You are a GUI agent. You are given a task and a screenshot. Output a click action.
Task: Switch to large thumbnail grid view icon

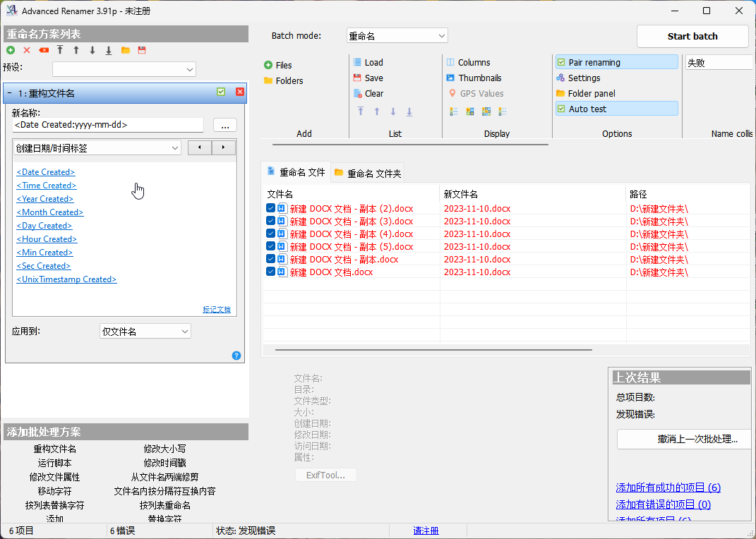pyautogui.click(x=486, y=111)
